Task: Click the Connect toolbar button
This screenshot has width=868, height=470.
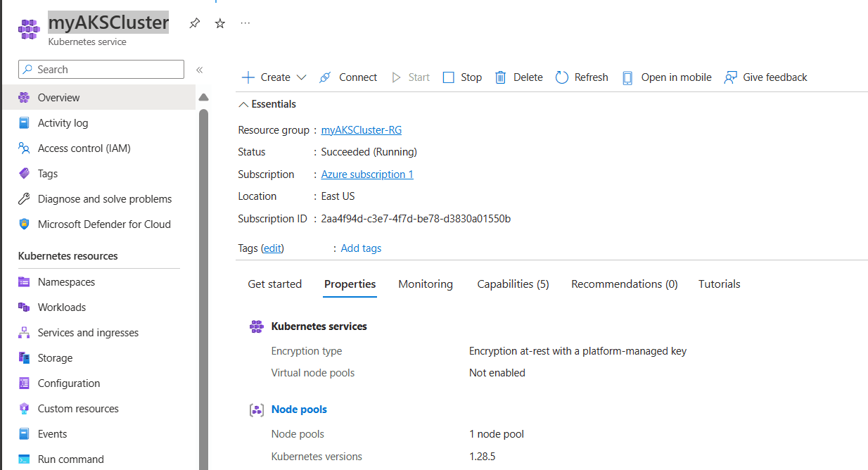Action: pos(348,77)
